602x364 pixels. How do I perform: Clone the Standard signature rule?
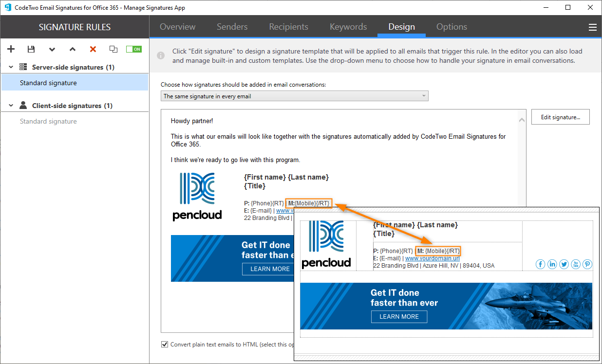tap(113, 49)
